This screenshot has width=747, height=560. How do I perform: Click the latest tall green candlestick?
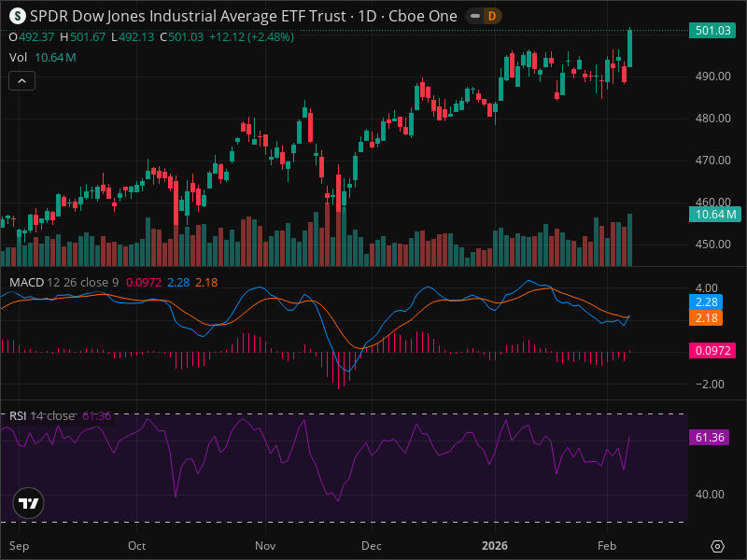[629, 49]
